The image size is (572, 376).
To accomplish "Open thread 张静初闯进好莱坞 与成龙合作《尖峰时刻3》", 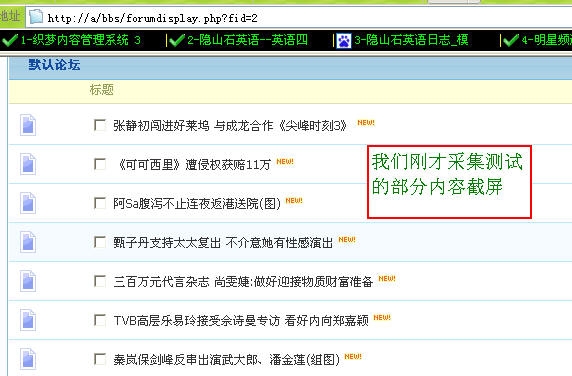I will (x=230, y=126).
